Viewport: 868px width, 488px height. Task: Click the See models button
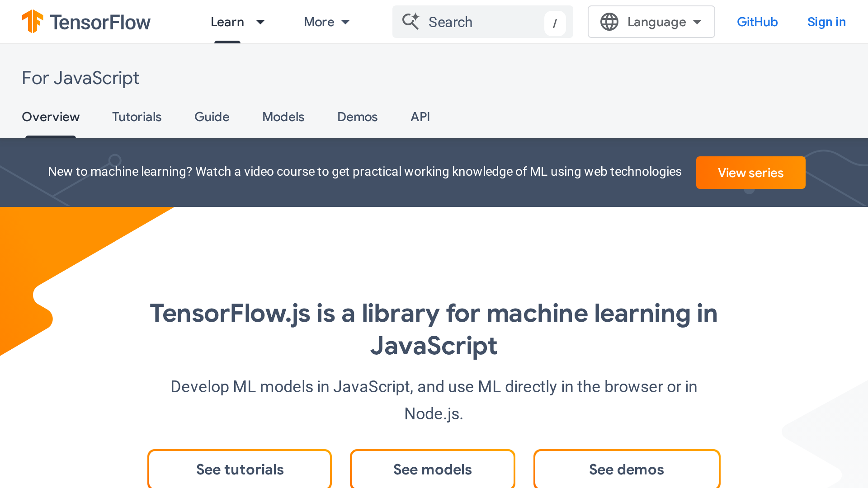coord(433,469)
